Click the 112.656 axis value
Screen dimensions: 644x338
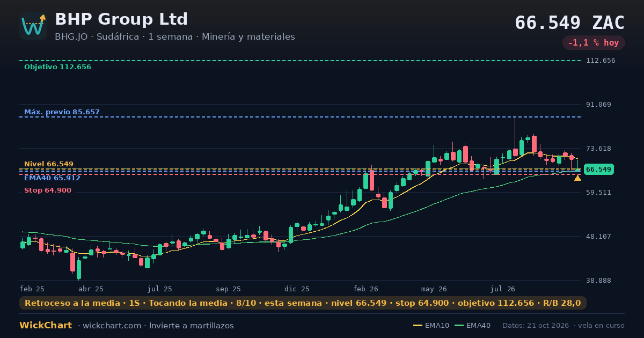tap(601, 61)
